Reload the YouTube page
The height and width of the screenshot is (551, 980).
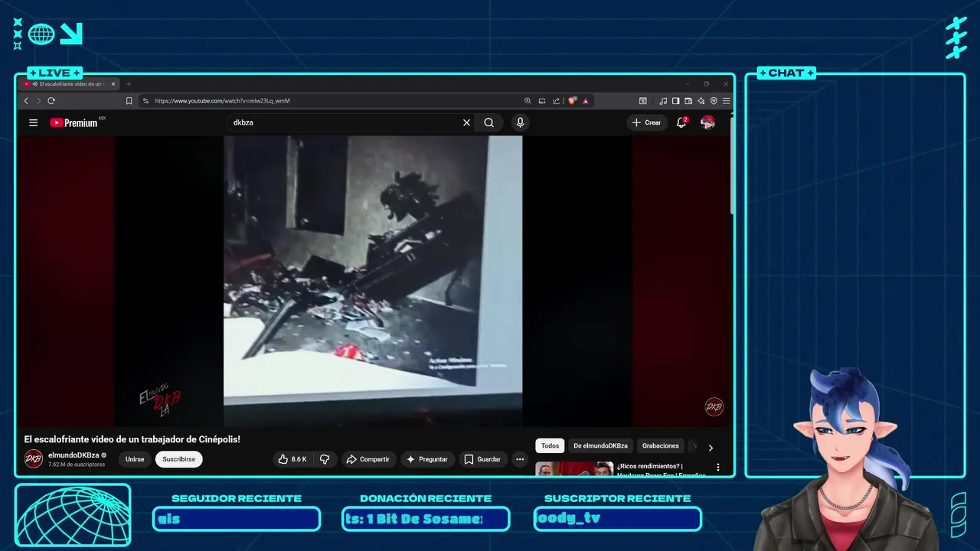[51, 101]
